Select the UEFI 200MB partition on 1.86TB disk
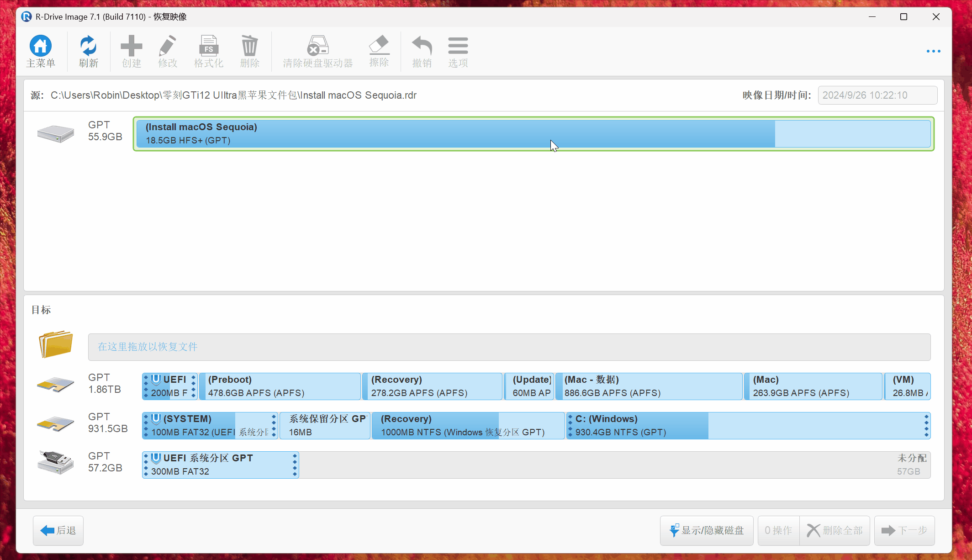Viewport: 972px width, 560px height. [170, 386]
